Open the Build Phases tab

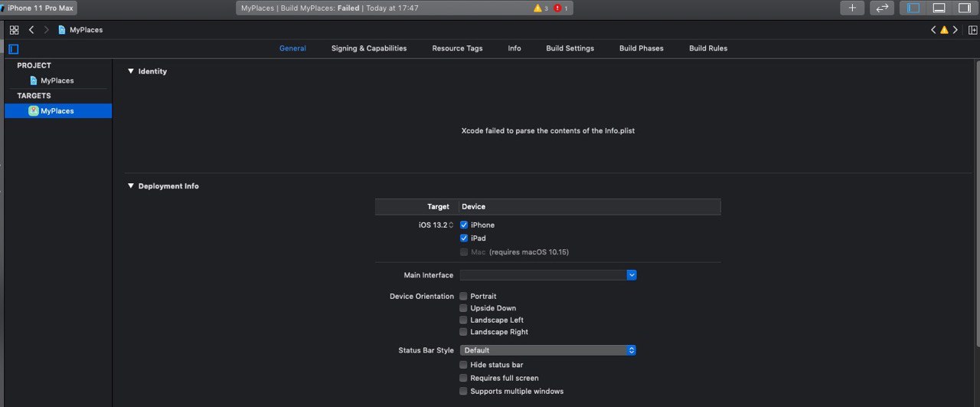pos(642,48)
